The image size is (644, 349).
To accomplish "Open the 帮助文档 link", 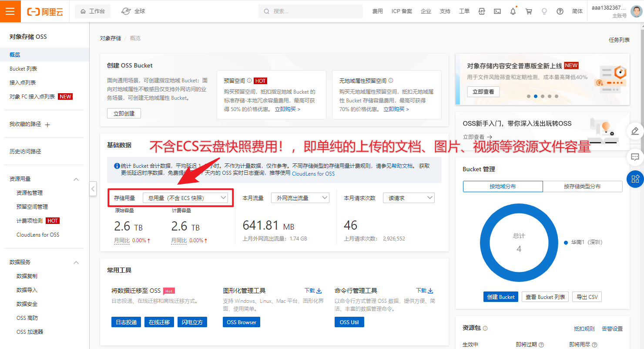I will [x=402, y=166].
